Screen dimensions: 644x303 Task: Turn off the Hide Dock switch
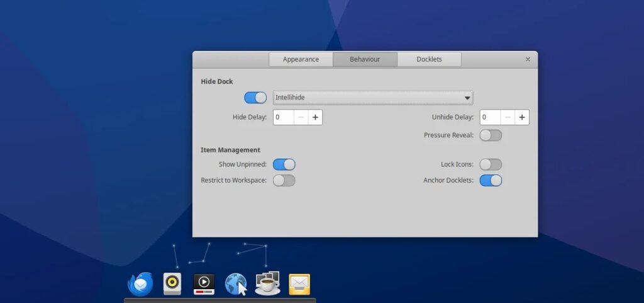point(255,98)
